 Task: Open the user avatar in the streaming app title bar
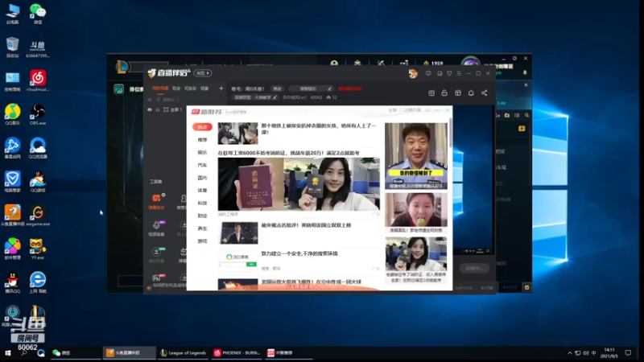click(x=413, y=73)
